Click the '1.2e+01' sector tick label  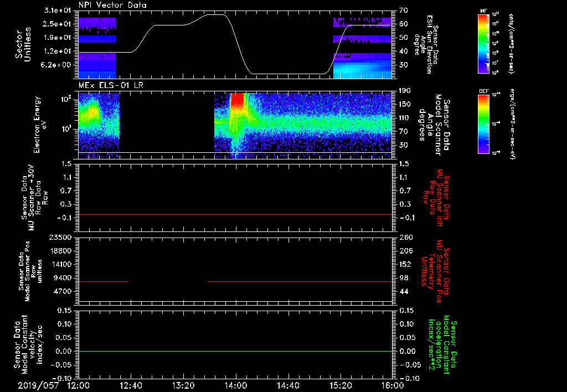[x=58, y=51]
